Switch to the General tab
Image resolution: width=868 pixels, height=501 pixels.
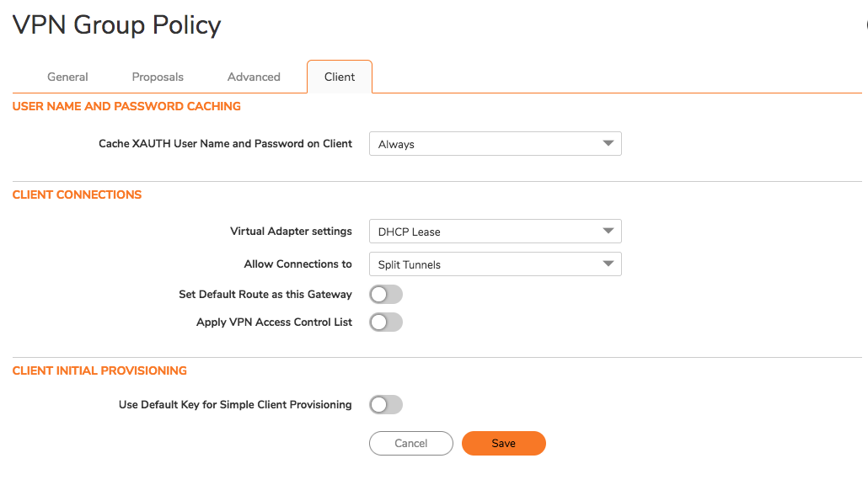pyautogui.click(x=67, y=77)
